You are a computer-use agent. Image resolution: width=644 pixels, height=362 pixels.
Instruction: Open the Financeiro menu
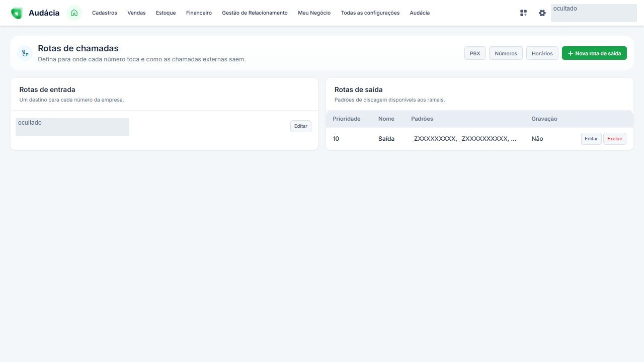click(x=199, y=13)
